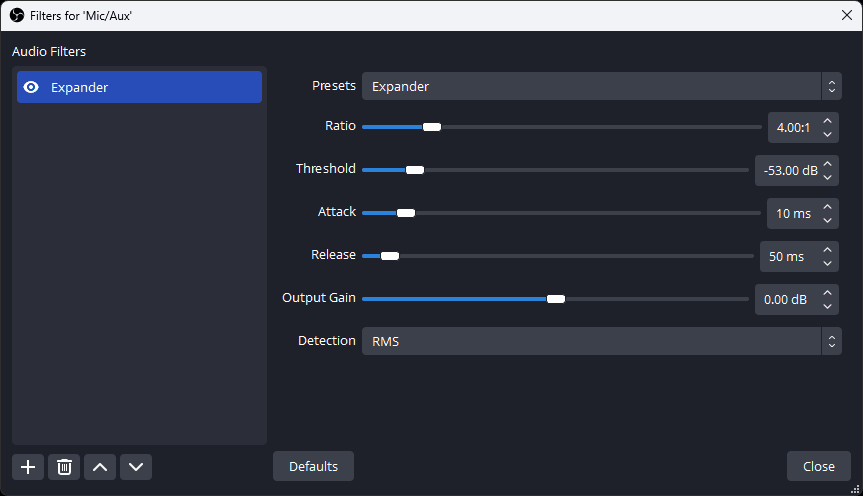The height and width of the screenshot is (496, 863).
Task: Move the Expander filter up
Action: [x=100, y=467]
